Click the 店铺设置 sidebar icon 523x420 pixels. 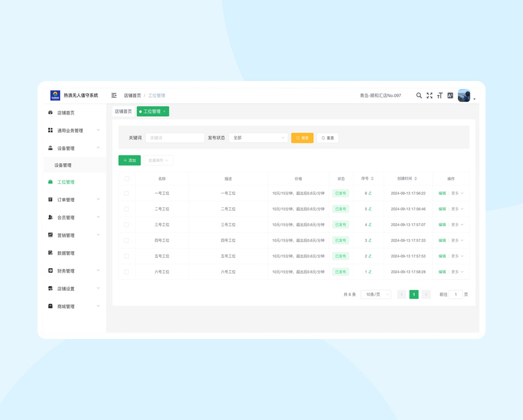pos(50,289)
